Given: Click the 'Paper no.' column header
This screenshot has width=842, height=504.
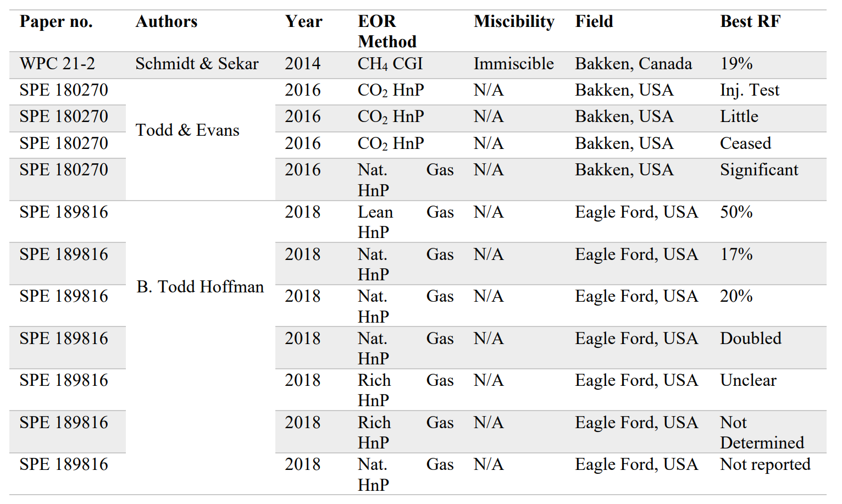Looking at the screenshot, I should (56, 21).
